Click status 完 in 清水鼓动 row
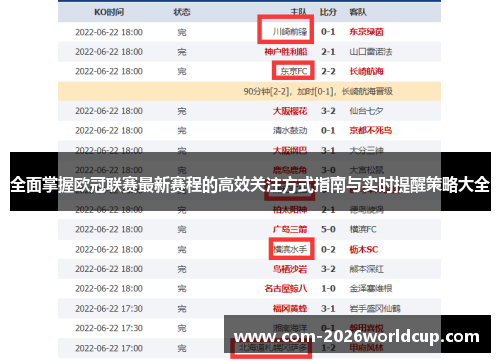This screenshot has height=362, width=500. click(x=182, y=131)
